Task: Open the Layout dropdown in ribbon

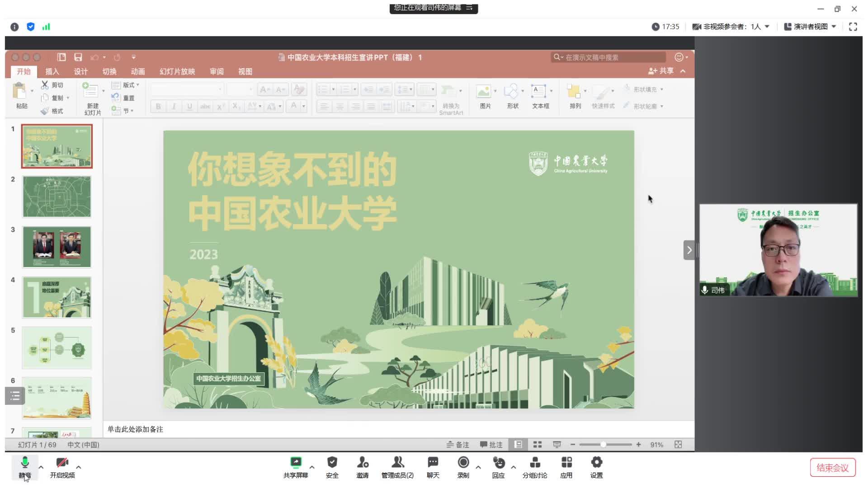Action: 126,85
